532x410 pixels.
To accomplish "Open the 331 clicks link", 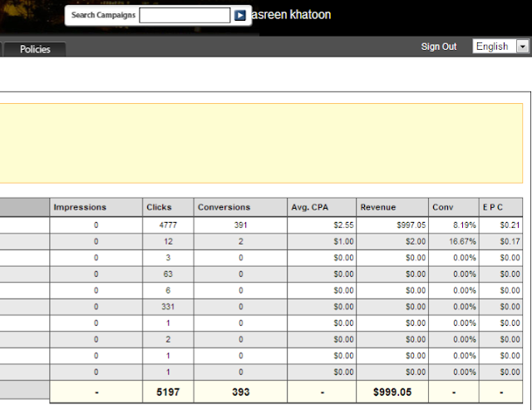I will pos(168,307).
